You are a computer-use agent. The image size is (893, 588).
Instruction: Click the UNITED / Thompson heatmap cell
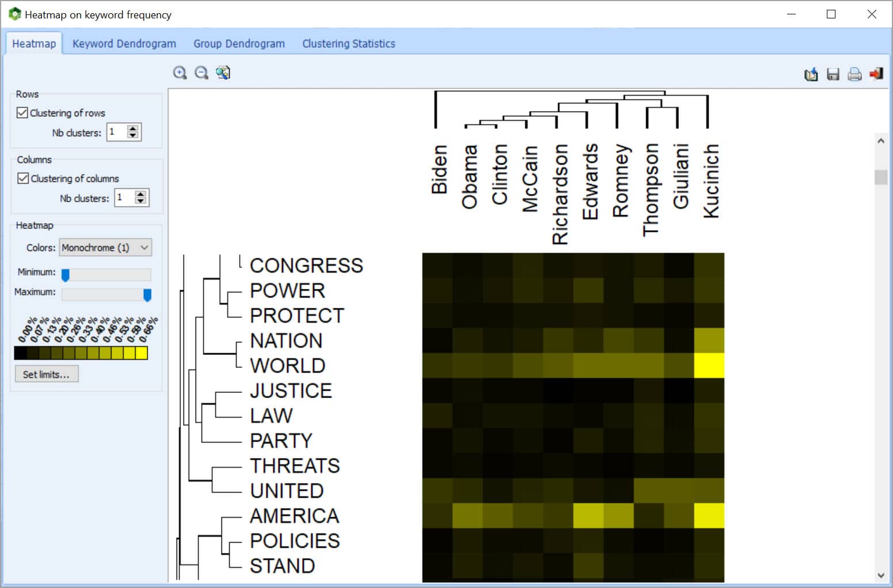click(x=648, y=491)
